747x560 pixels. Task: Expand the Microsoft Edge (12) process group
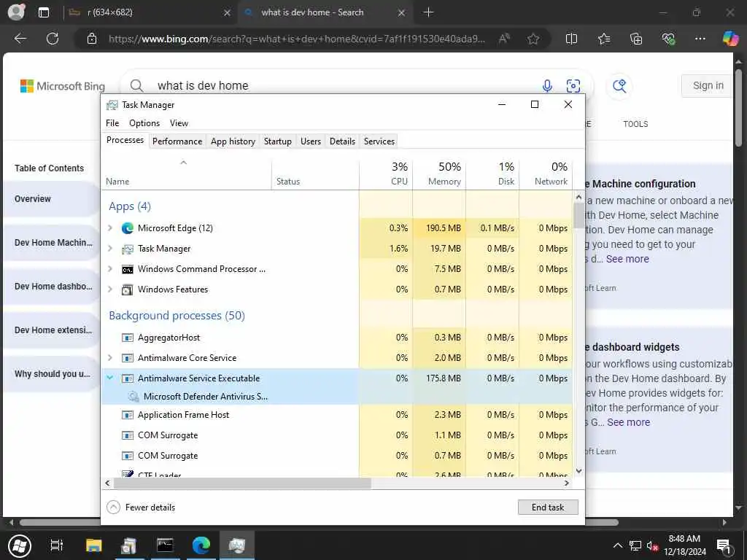click(x=110, y=228)
